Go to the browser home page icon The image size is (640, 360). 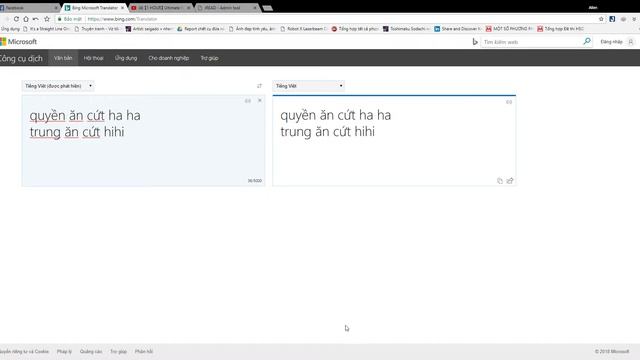(x=26, y=19)
